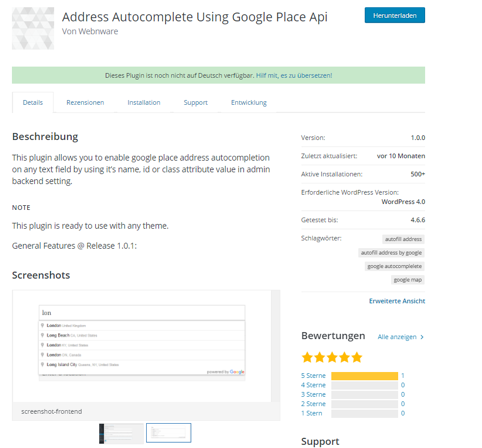This screenshot has height=448, width=482.
Task: Click the '500+' active installations value
Action: coord(418,174)
